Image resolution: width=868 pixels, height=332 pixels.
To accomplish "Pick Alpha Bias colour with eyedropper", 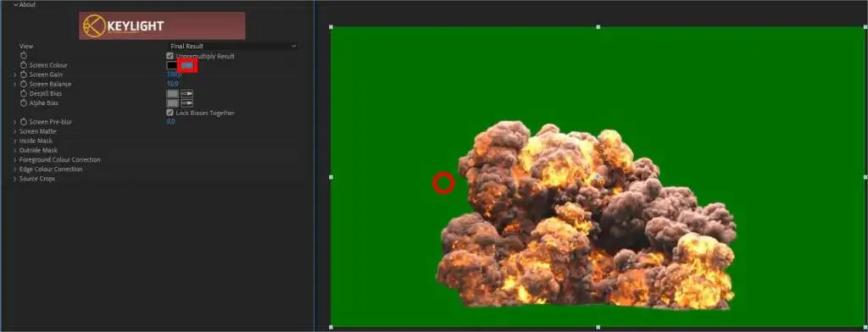I will pos(187,103).
